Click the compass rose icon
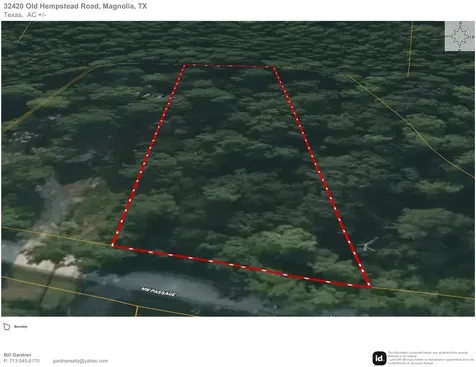 (460, 36)
